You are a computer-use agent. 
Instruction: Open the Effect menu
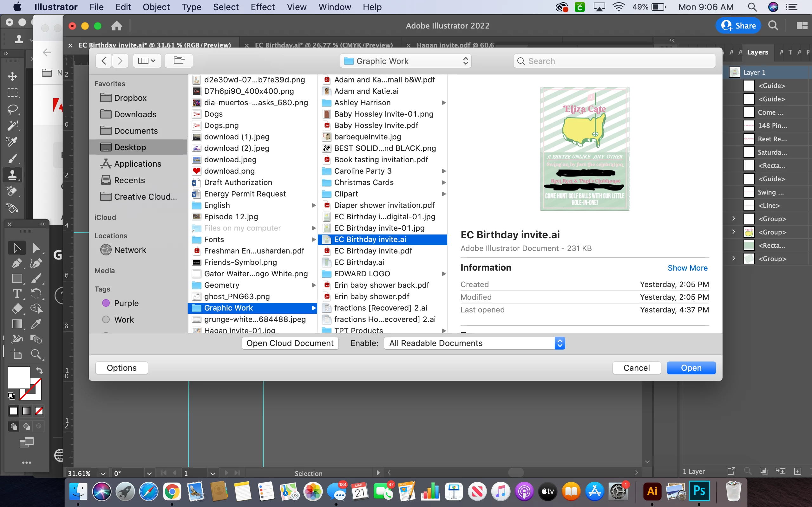[262, 7]
